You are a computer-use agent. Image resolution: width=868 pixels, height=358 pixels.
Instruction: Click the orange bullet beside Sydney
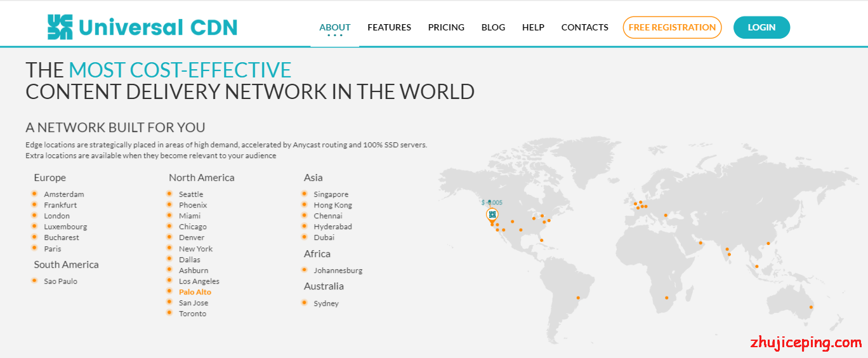point(305,303)
